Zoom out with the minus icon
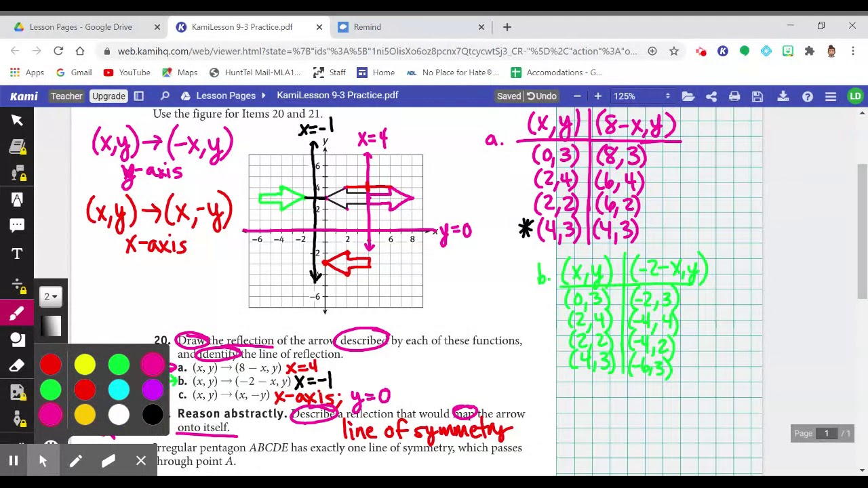 pos(577,96)
